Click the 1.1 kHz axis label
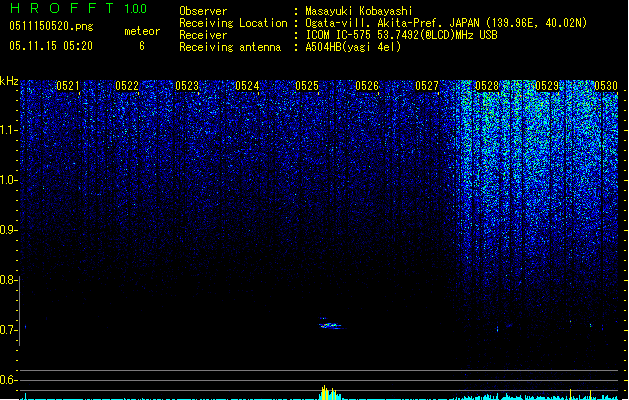The width and height of the screenshot is (629, 400). tap(8, 130)
